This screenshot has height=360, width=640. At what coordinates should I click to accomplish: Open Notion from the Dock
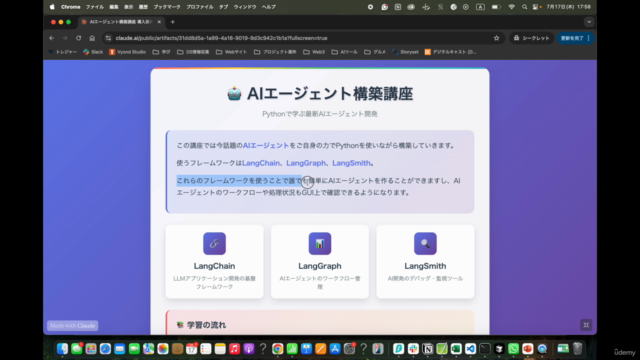pyautogui.click(x=427, y=349)
